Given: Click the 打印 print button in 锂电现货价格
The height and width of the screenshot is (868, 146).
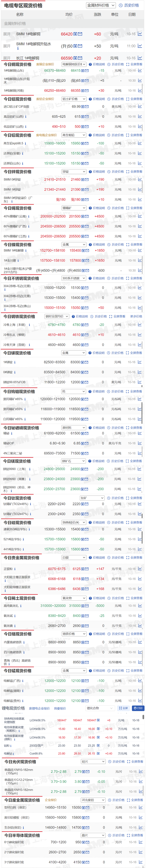Looking at the screenshot, I should (x=138, y=708).
